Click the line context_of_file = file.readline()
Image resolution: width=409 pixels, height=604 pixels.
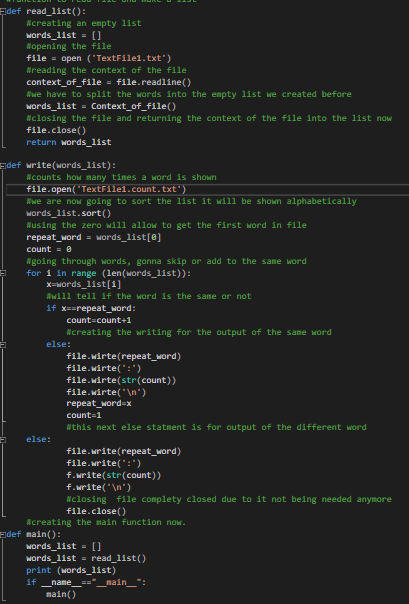coord(109,82)
